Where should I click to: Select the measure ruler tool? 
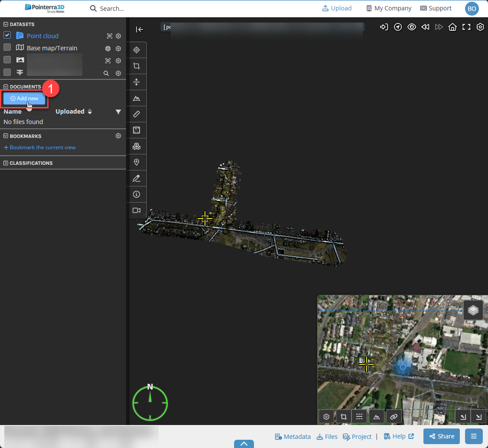pyautogui.click(x=137, y=114)
